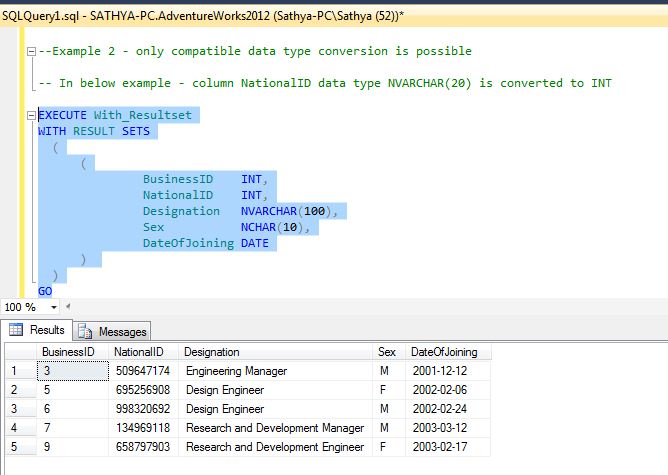This screenshot has height=475, width=668.
Task: Switch to the Messages tab
Action: coord(112,331)
